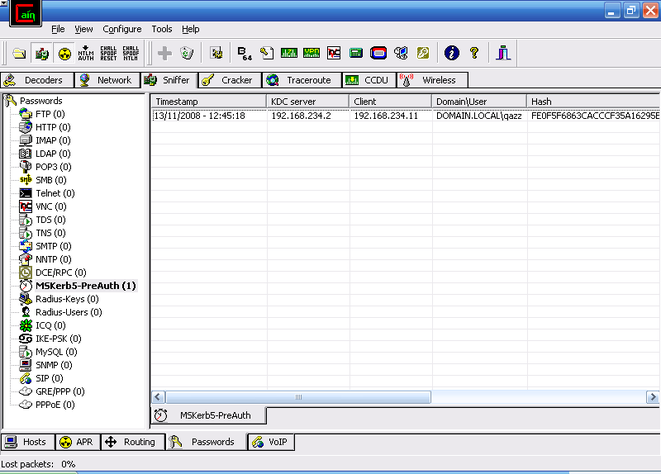Click the Challenge Spoof NTLM icon
Screen dimensions: 661x474
[131, 54]
